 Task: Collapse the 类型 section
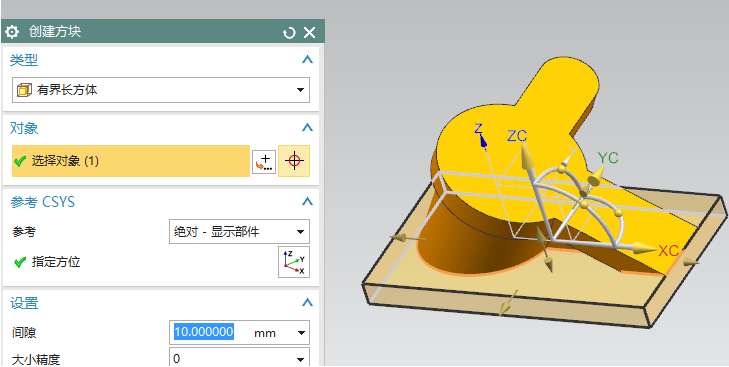point(307,60)
